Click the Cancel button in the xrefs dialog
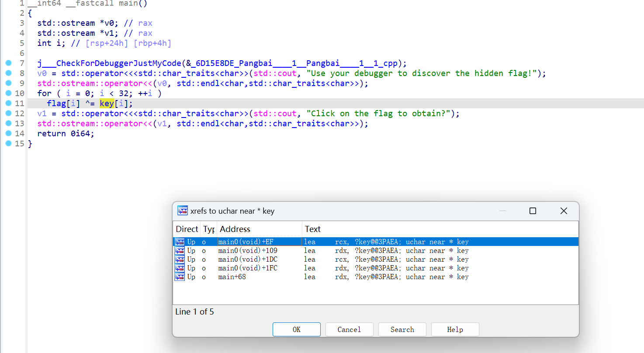Image resolution: width=644 pixels, height=353 pixels. pos(349,329)
